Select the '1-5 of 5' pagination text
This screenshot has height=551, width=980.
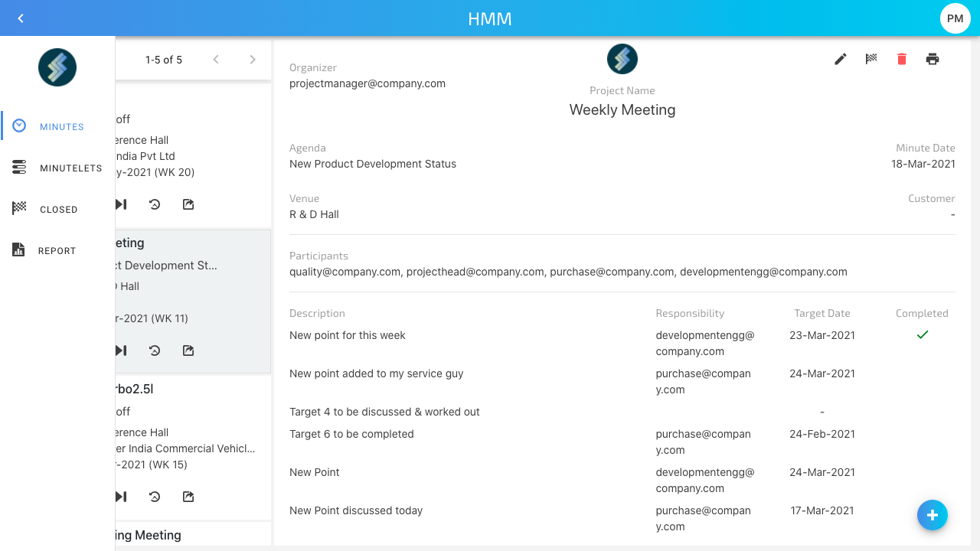[x=164, y=60]
